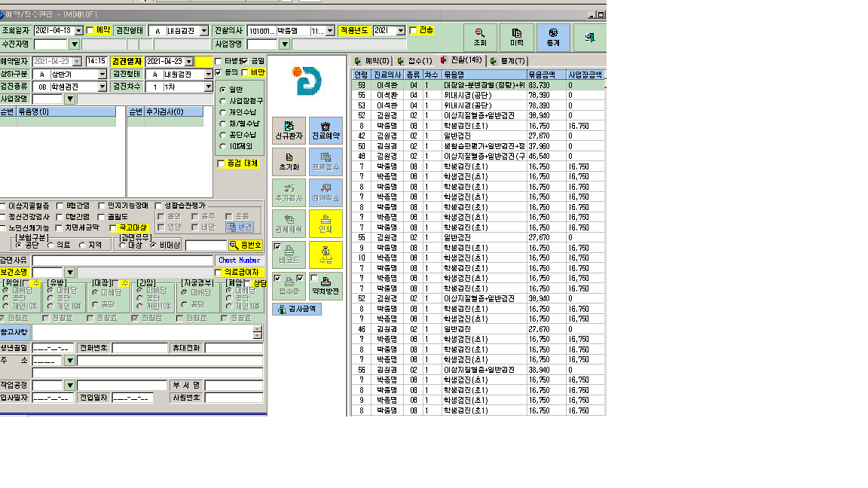
Task: Click the 초기화 reset icon button
Action: tap(289, 162)
